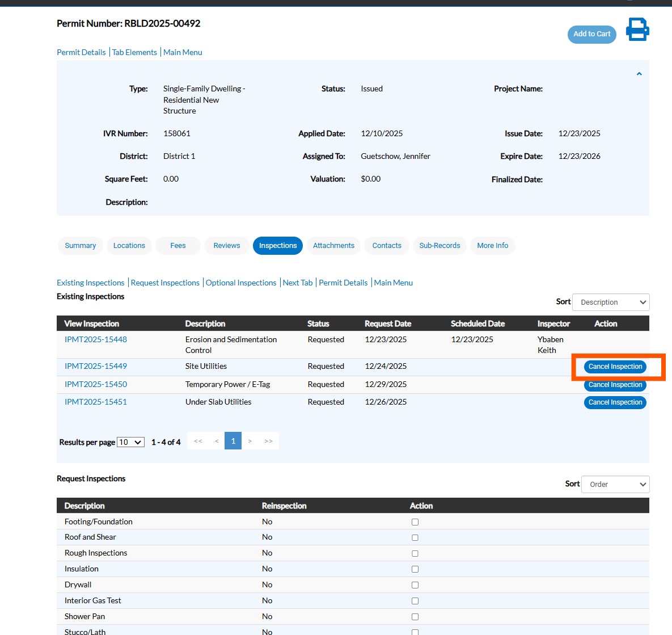Select page 1 in pagination
This screenshot has height=635, width=672.
(x=233, y=441)
